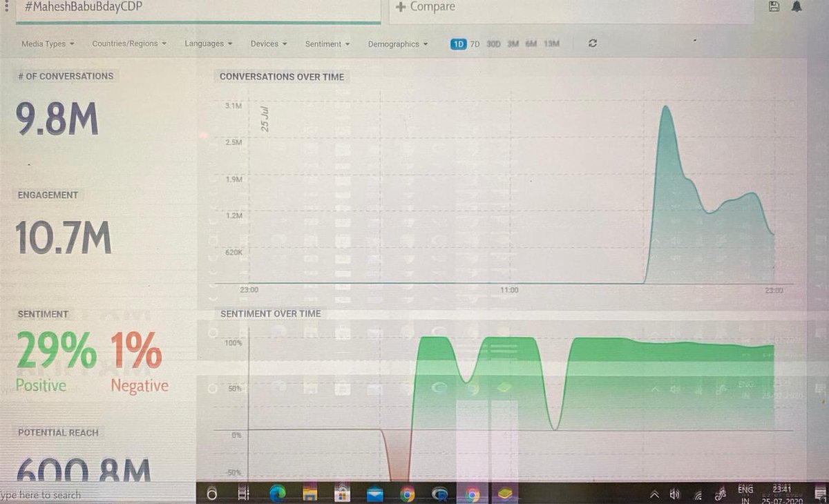The height and width of the screenshot is (504, 829).
Task: Open Microsoft Store from the taskbar
Action: point(342,494)
